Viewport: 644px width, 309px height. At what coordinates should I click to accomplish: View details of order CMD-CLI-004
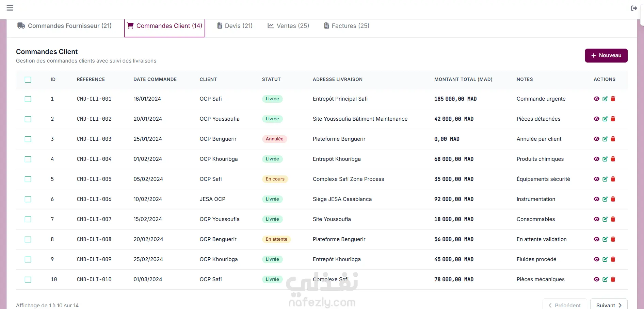[596, 159]
